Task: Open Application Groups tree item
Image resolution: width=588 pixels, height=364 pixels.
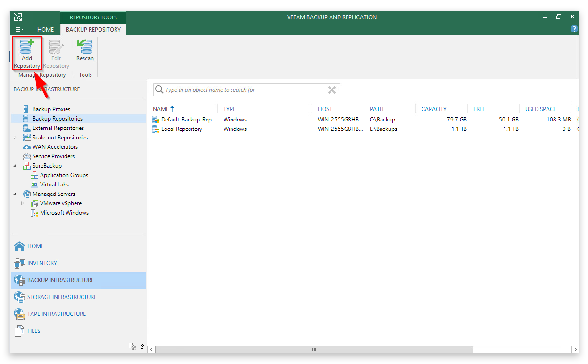Action: click(x=64, y=175)
